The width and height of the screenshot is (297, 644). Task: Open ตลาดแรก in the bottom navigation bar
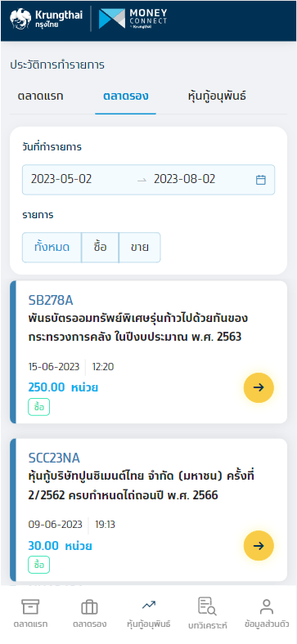pyautogui.click(x=30, y=614)
